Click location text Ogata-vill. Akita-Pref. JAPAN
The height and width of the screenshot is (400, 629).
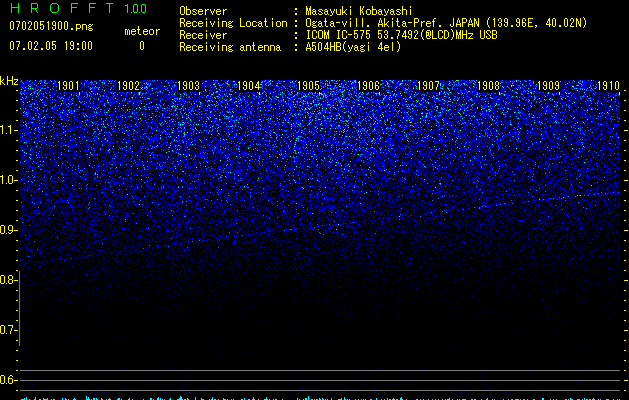392,23
